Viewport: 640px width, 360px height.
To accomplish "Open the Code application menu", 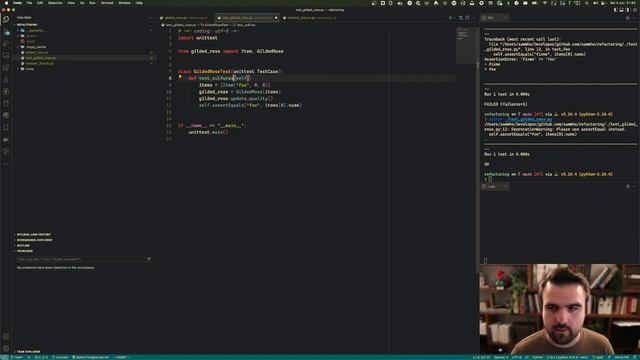I will pyautogui.click(x=18, y=3).
